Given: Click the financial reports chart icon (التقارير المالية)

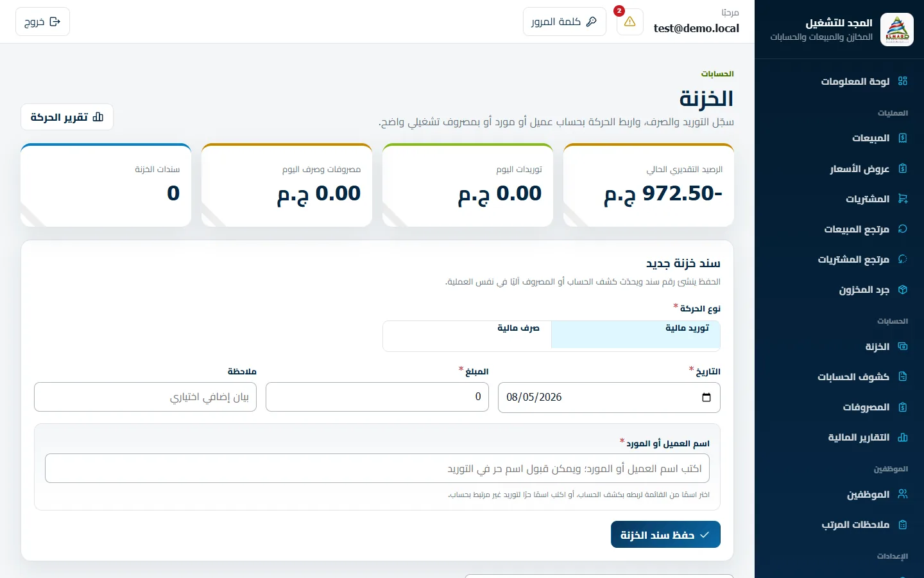Looking at the screenshot, I should click(x=903, y=437).
